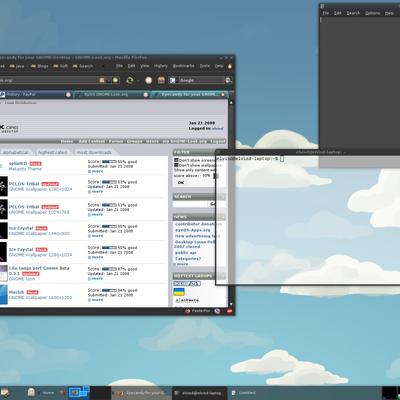
Task: Click the PCLOS-Tribal 1280x1024 wallpaper thumbnail
Action: click(3, 186)
